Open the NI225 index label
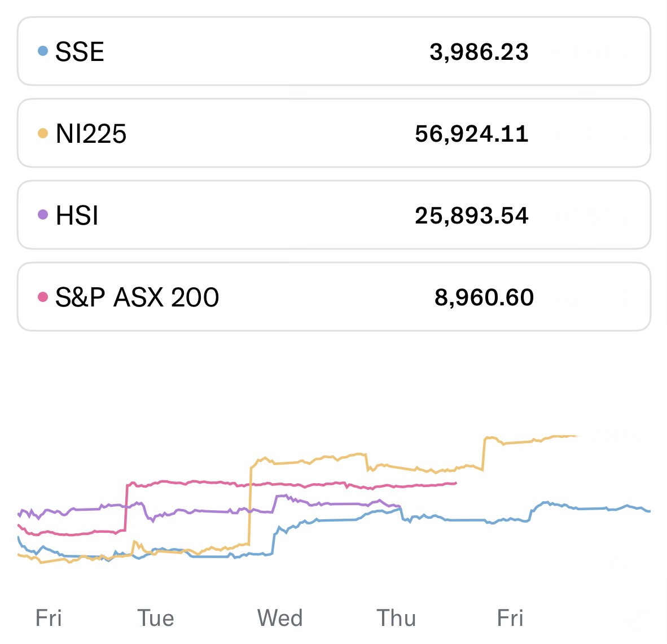This screenshot has height=644, width=667. click(91, 134)
